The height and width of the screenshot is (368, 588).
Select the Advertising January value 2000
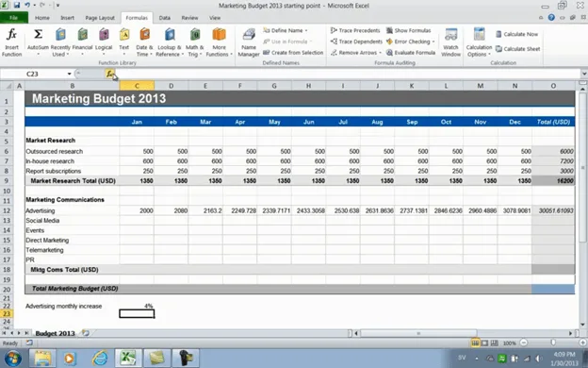(x=137, y=210)
